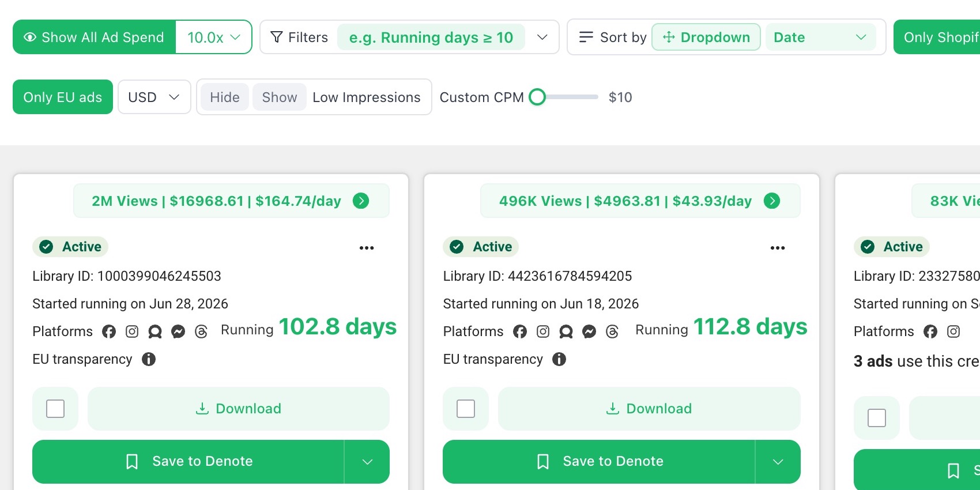The image size is (980, 490).
Task: Expand Save to Denote options on 496K Views card
Action: point(778,462)
